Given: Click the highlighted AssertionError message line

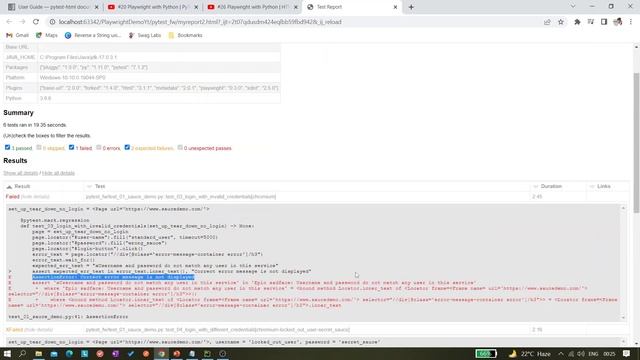Looking at the screenshot, I should click(113, 277).
